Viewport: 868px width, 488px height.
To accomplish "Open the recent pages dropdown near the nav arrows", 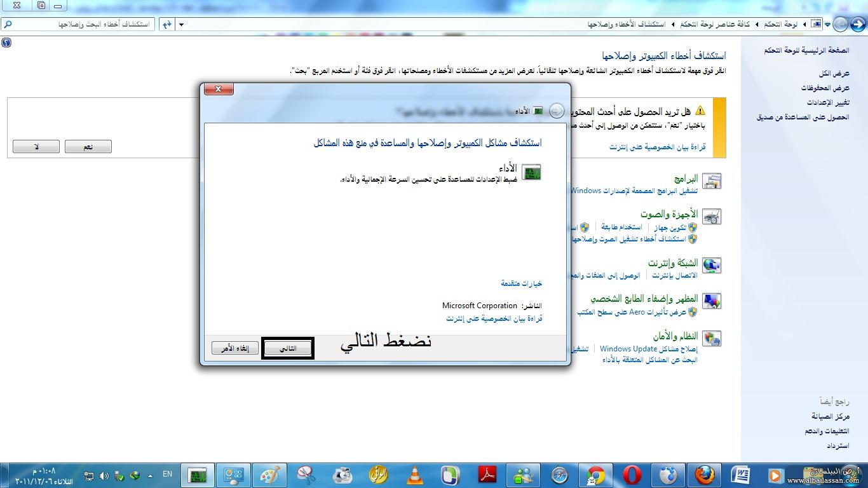I will tap(829, 24).
